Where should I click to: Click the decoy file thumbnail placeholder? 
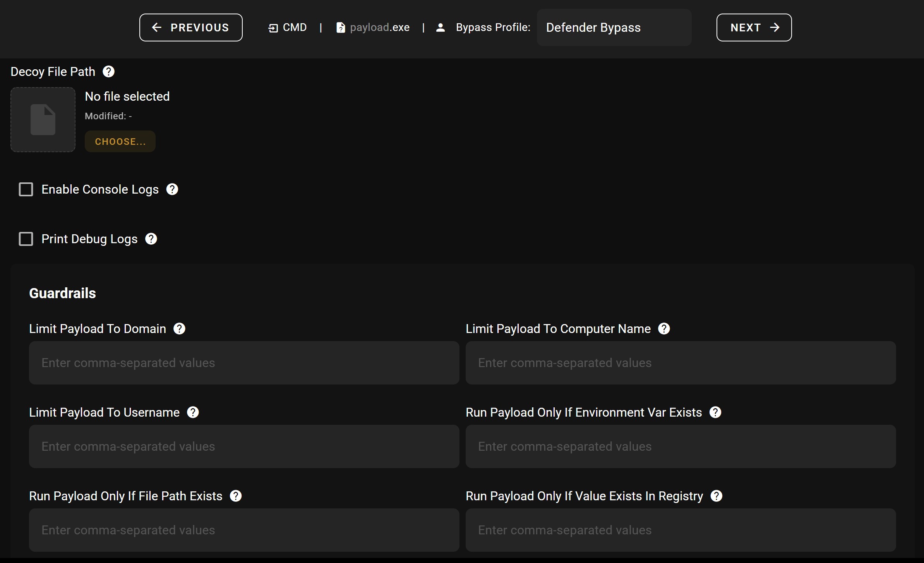coord(43,120)
